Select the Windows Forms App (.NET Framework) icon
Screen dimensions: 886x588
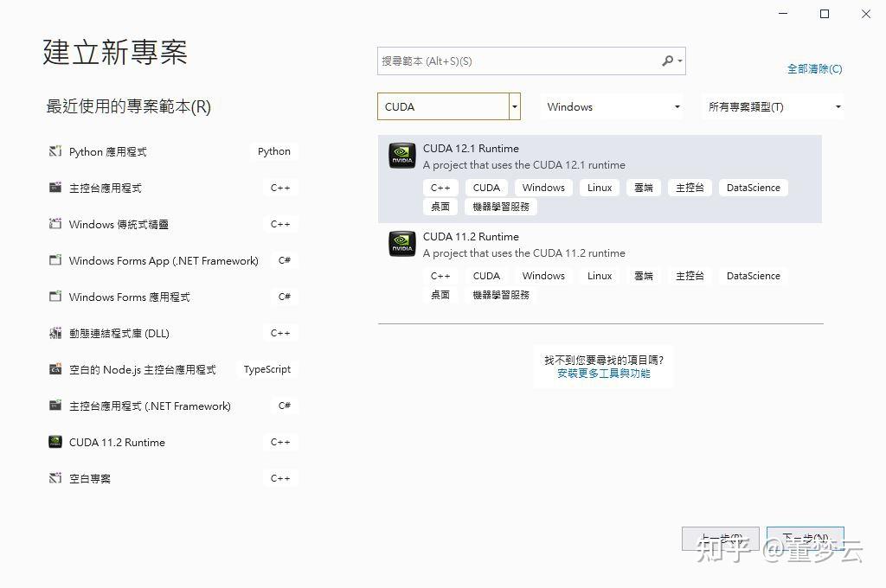click(x=55, y=259)
